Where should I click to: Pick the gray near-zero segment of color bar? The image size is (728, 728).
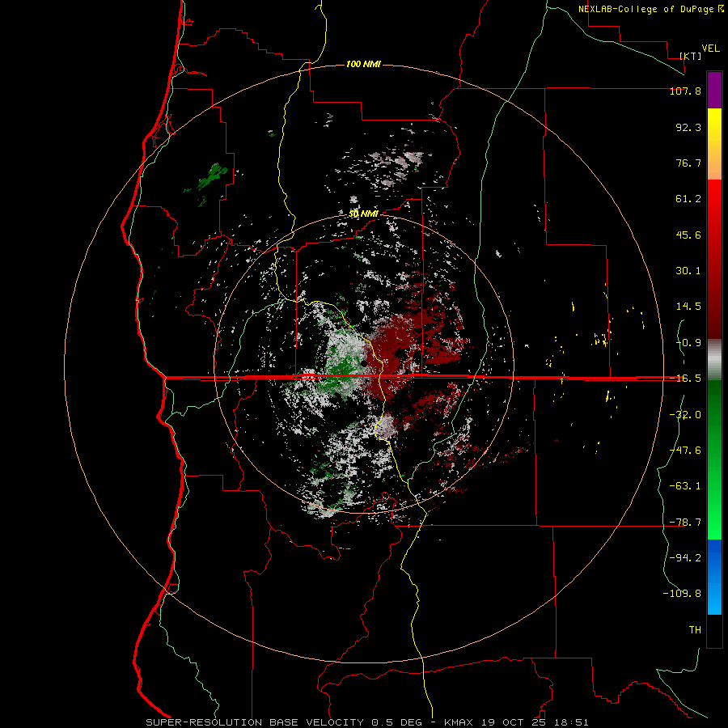(714, 359)
